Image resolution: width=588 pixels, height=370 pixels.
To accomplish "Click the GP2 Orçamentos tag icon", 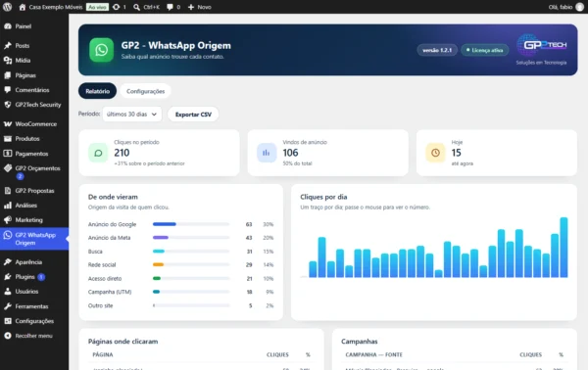I will [x=8, y=168].
